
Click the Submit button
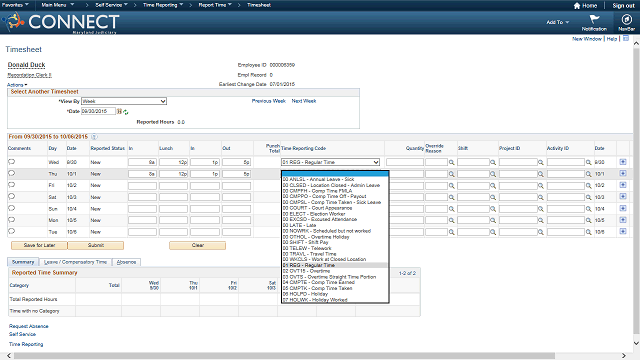coord(96,245)
